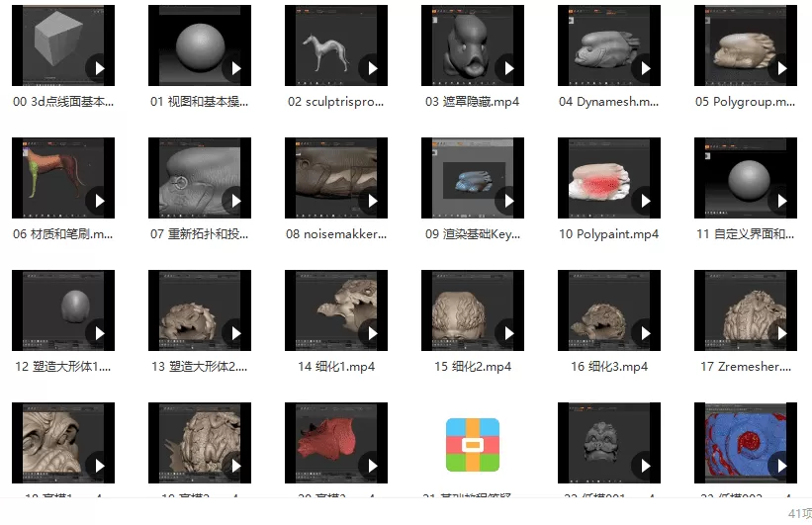Hit play icon on 14 细化1.mp4 thumbnail

click(x=371, y=333)
